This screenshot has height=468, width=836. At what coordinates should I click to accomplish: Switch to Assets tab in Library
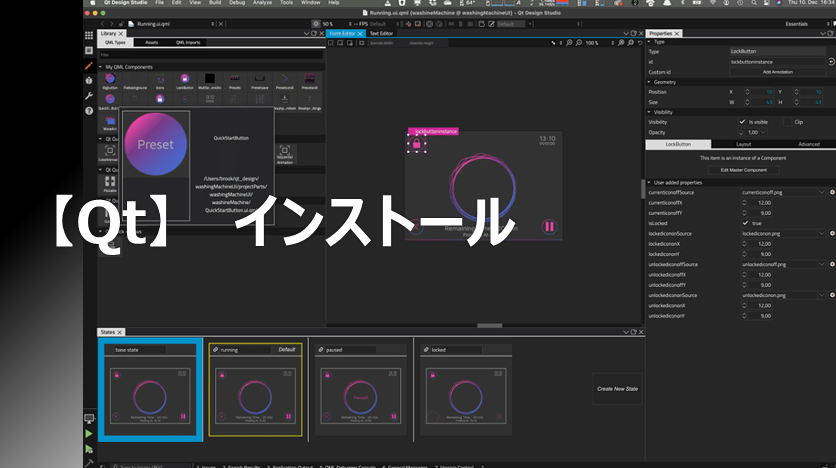pyautogui.click(x=151, y=43)
